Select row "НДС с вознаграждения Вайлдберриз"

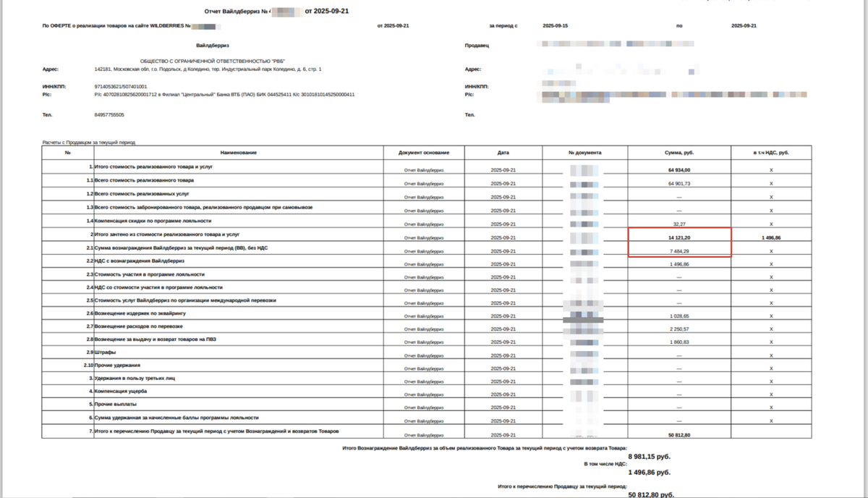427,262
